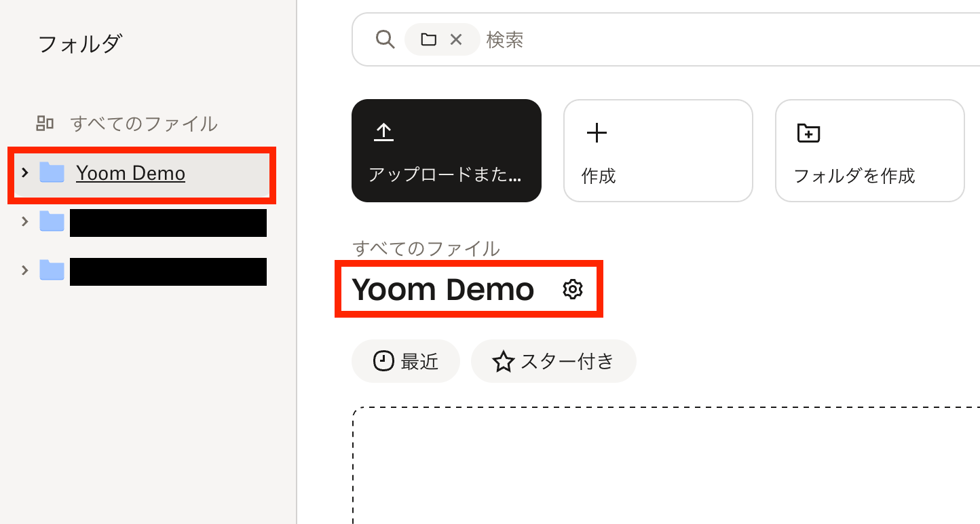Expand the Yoom Demo folder tree
980x524 pixels.
click(25, 172)
